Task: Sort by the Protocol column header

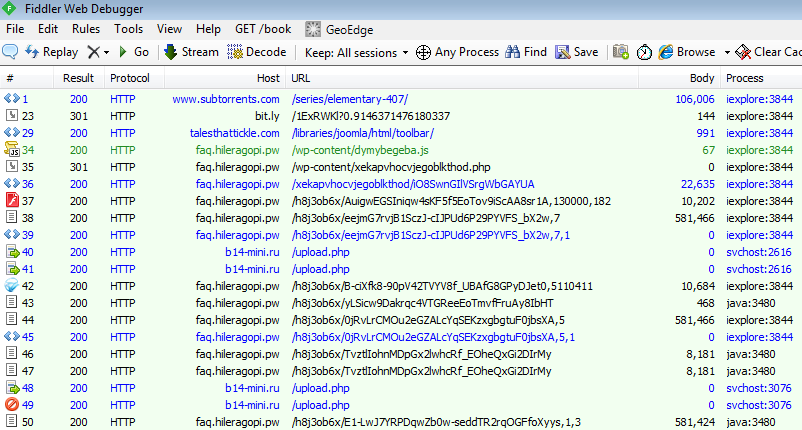Action: click(x=135, y=78)
